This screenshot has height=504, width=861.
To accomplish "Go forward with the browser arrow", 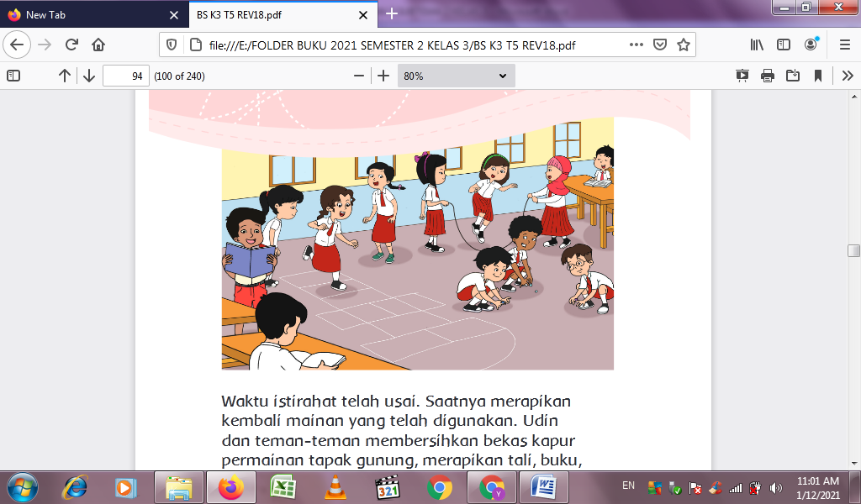I will pos(45,45).
